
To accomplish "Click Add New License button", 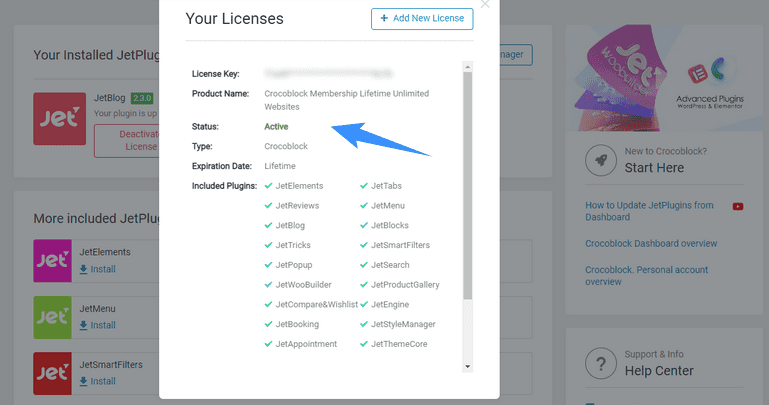I will [x=421, y=19].
